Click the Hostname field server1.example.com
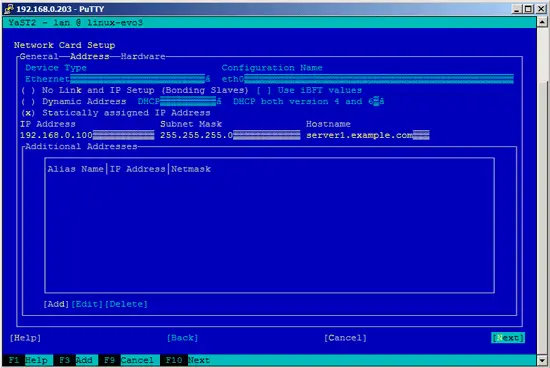 pos(368,135)
